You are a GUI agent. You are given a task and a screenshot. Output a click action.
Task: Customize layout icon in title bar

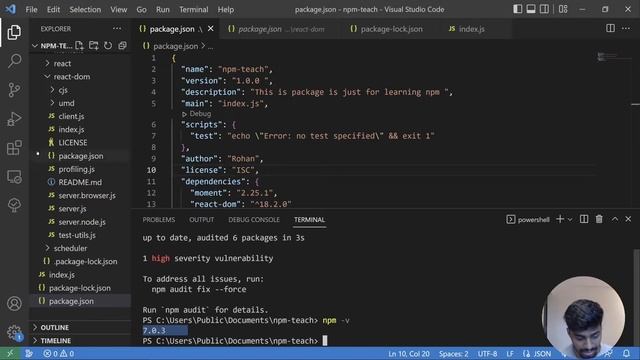[563, 9]
